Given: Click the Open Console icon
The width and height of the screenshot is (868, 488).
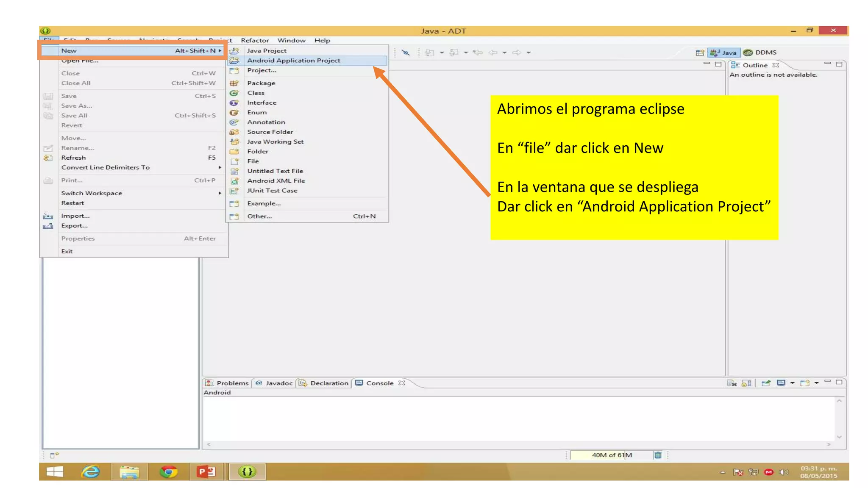Looking at the screenshot, I should click(805, 383).
